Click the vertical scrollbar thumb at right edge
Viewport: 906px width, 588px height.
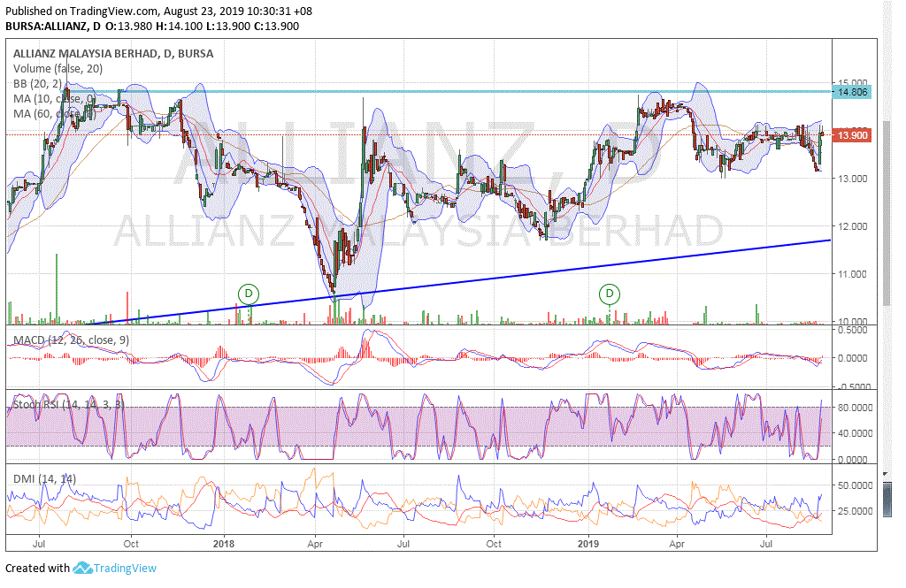coord(887,214)
